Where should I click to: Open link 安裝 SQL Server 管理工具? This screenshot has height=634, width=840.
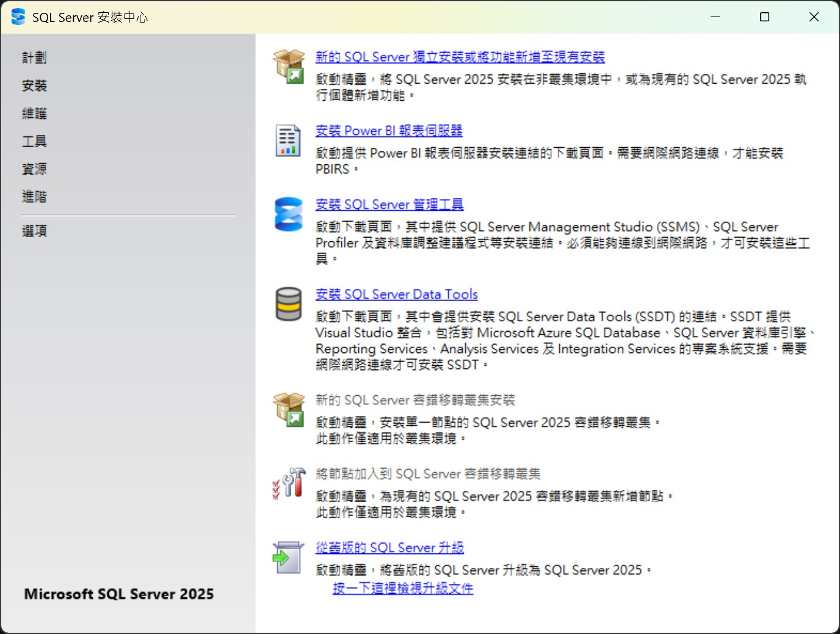pyautogui.click(x=389, y=205)
